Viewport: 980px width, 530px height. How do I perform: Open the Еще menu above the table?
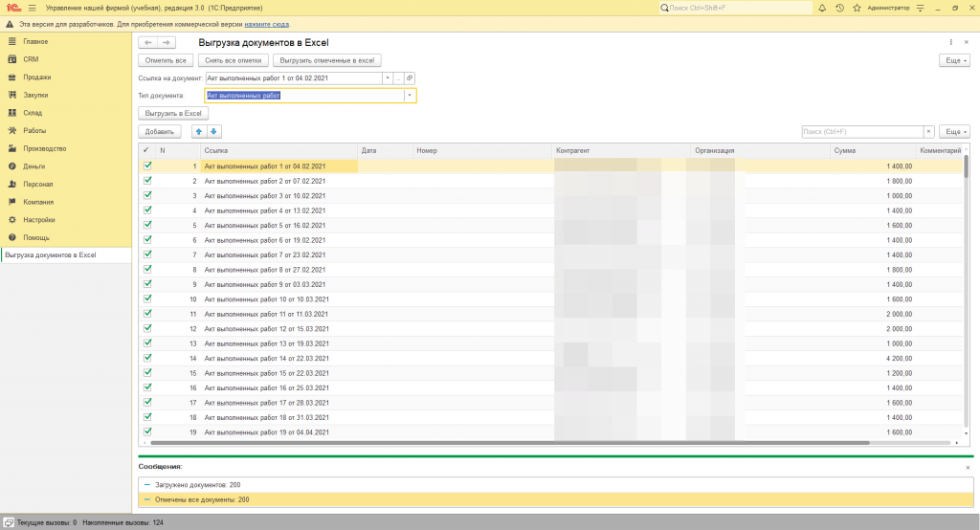[x=954, y=131]
